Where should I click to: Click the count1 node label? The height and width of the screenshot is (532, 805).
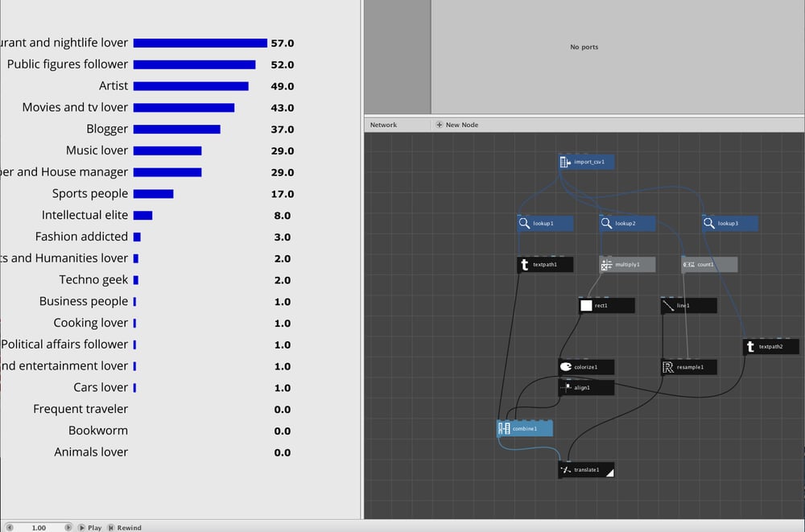pyautogui.click(x=705, y=265)
